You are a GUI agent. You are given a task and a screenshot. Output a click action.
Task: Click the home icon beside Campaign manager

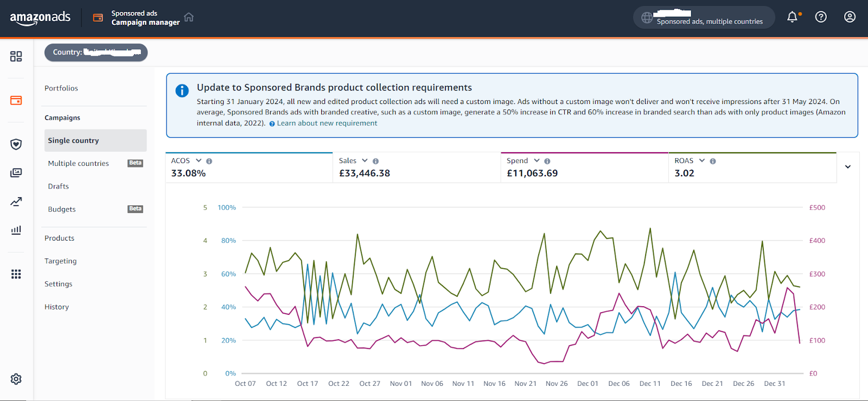click(189, 17)
